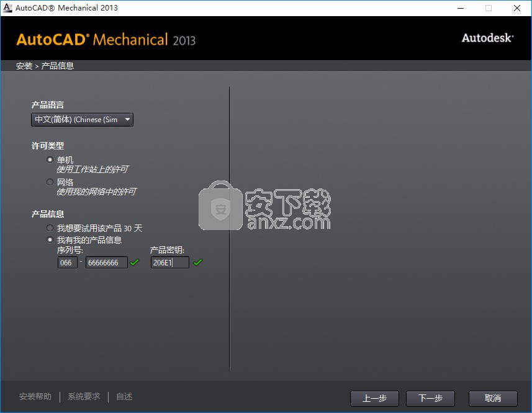The width and height of the screenshot is (532, 413).
Task: Close the AutoCAD Mechanical installer window
Action: point(517,8)
